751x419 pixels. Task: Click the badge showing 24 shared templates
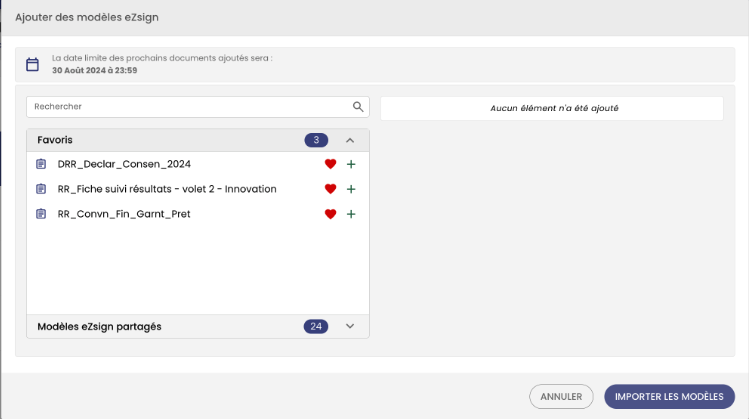pyautogui.click(x=316, y=327)
